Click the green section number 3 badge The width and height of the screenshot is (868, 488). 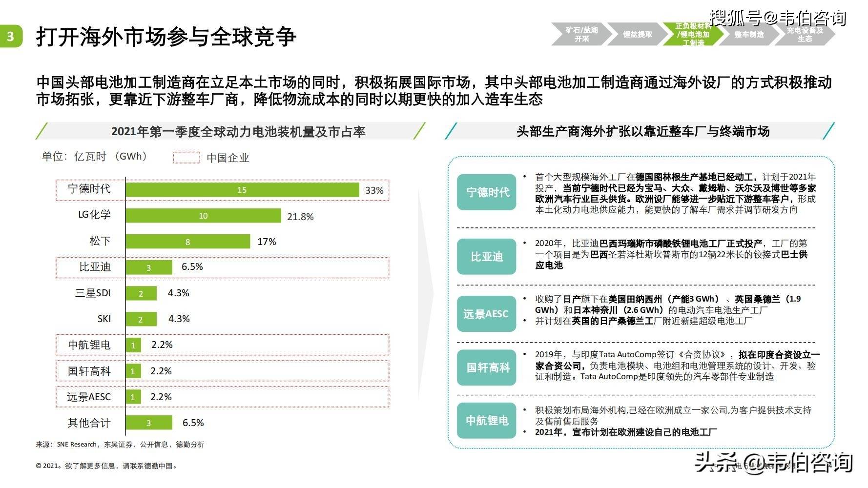pyautogui.click(x=11, y=36)
